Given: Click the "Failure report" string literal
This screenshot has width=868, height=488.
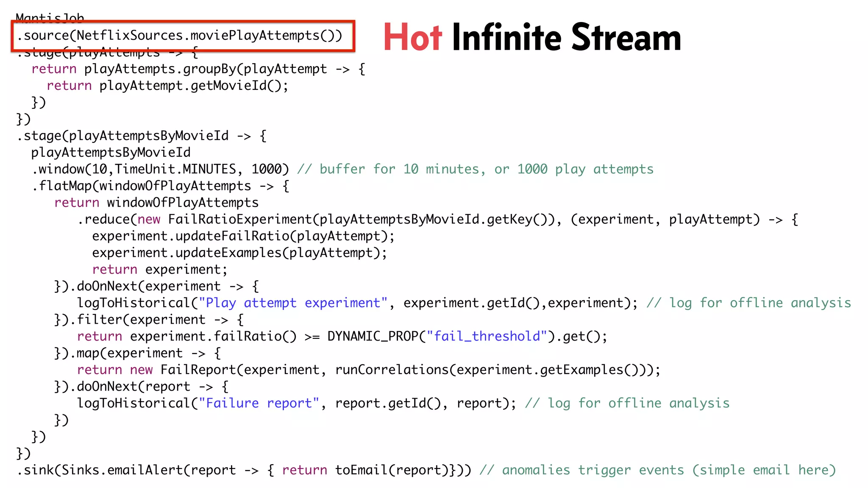Looking at the screenshot, I should point(259,404).
